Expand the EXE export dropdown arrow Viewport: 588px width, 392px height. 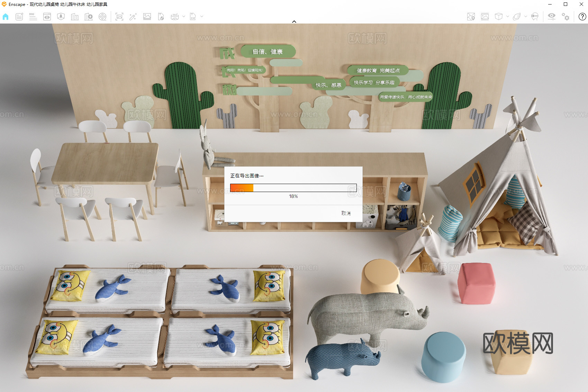[202, 16]
